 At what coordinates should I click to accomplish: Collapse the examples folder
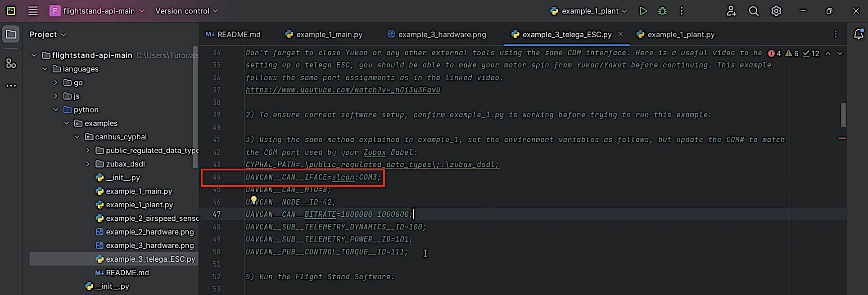click(67, 123)
